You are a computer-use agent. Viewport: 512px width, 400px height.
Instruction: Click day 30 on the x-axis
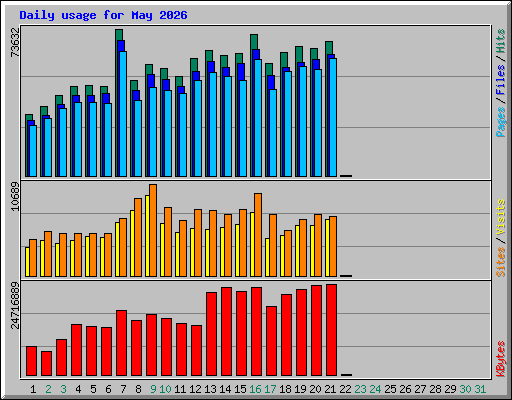465,389
